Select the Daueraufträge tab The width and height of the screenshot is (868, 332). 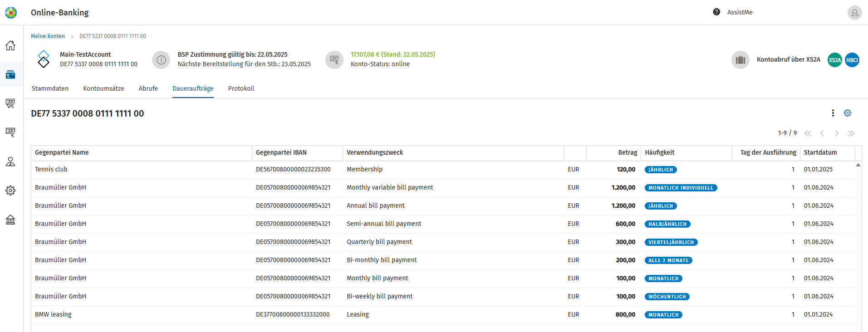(193, 88)
